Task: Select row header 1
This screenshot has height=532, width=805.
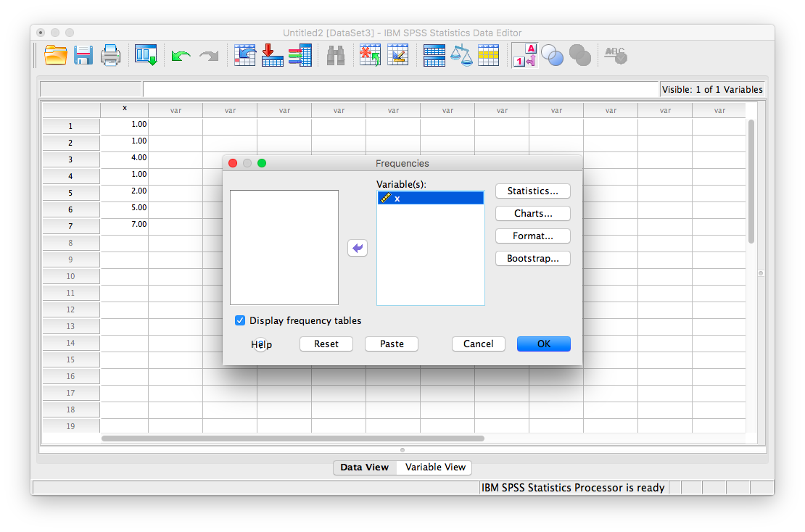Action: tap(71, 126)
